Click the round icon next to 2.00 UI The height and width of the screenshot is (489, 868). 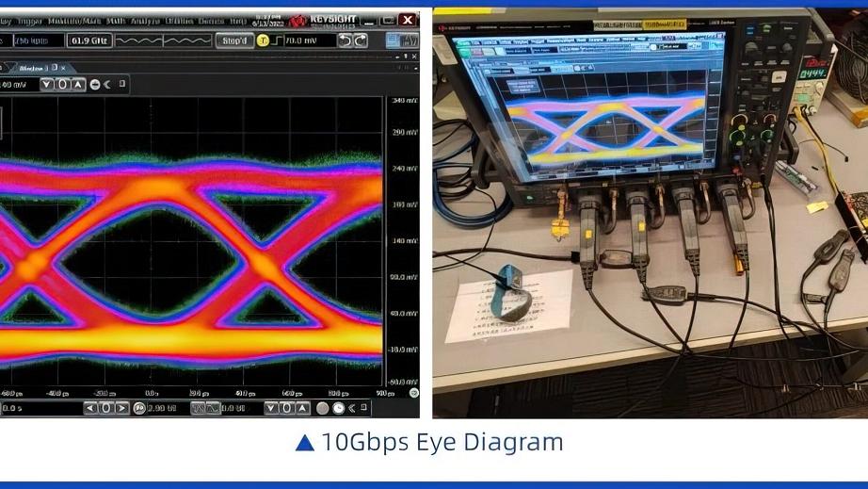pyautogui.click(x=139, y=408)
